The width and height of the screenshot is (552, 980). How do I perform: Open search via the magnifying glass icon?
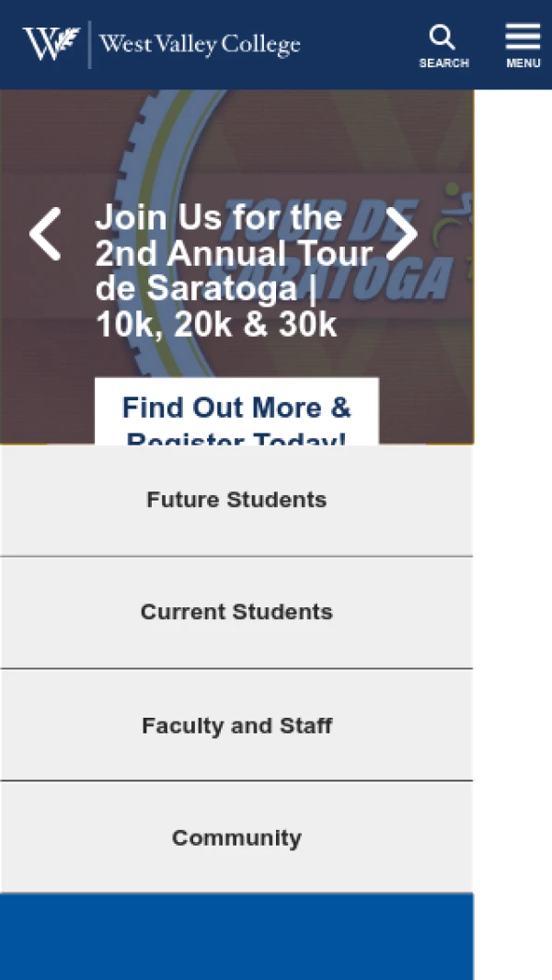443,38
